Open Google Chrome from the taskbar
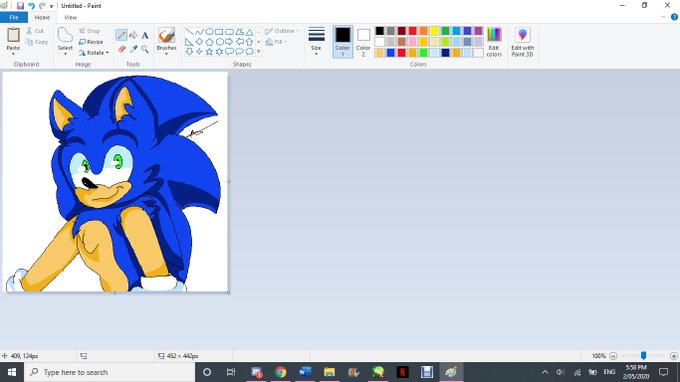Screen dimensions: 680x382 point(281,372)
